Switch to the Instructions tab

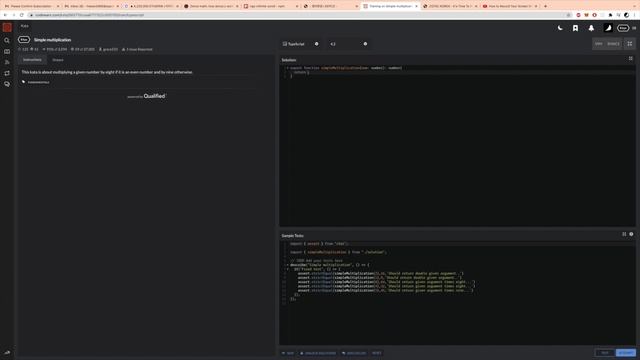pos(32,60)
